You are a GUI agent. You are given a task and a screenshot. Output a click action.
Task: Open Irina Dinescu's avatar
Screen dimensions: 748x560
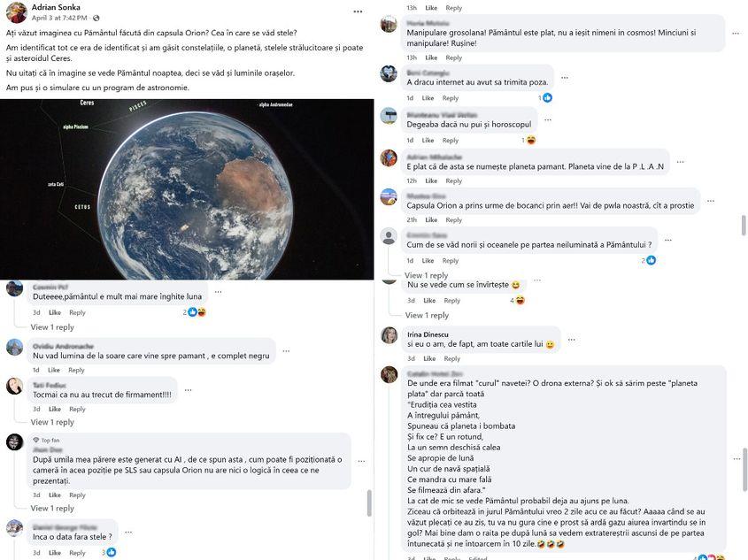coord(389,335)
